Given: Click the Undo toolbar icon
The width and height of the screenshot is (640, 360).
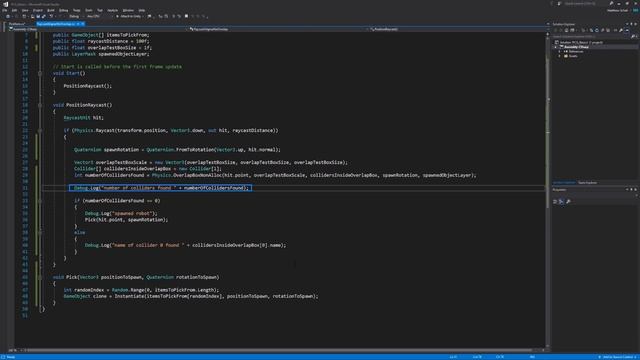Looking at the screenshot, I should pos(51,16).
